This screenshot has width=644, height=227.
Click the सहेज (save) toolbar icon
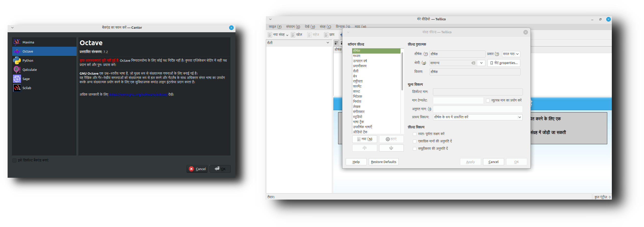309,35
